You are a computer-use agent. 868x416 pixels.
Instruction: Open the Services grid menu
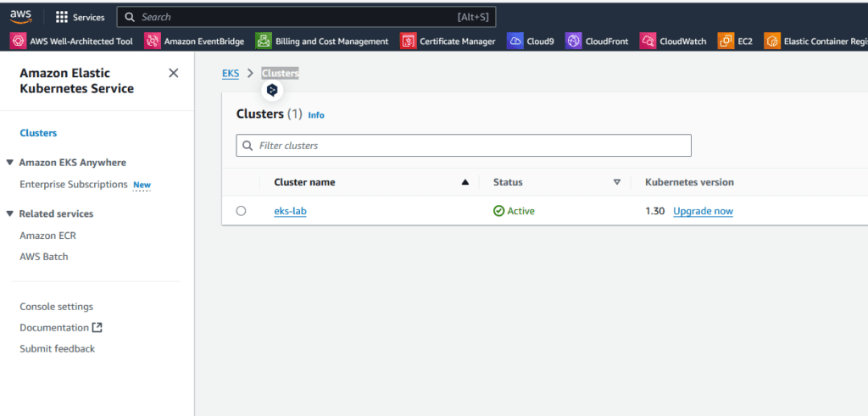click(x=81, y=17)
